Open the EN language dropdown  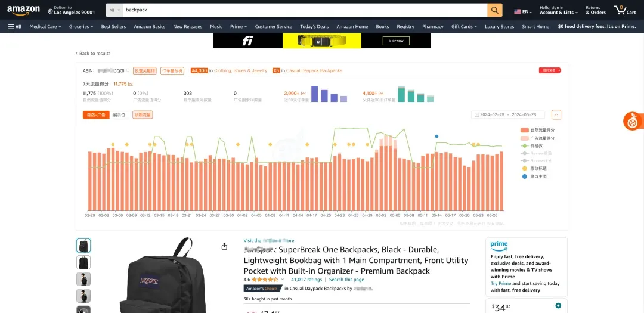point(523,12)
